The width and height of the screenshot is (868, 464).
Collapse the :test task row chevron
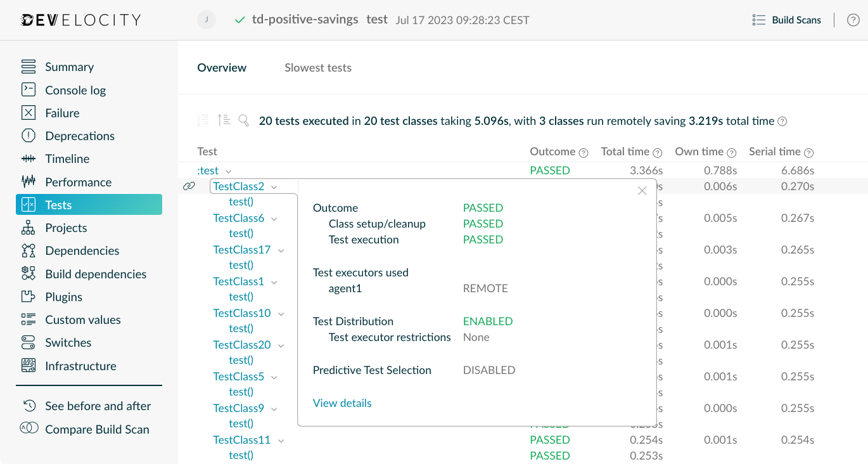(x=229, y=171)
